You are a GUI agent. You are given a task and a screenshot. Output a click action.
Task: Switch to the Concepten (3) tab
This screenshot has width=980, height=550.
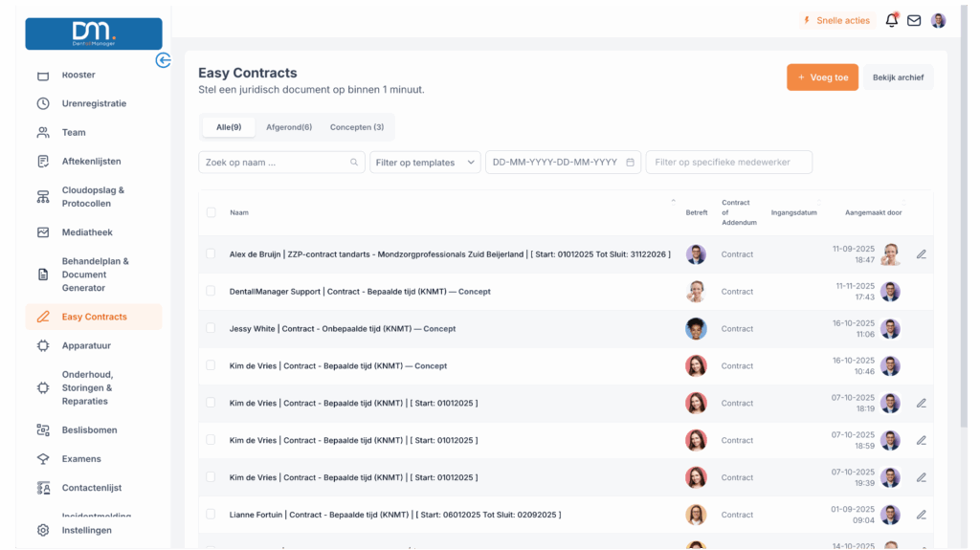pos(357,127)
